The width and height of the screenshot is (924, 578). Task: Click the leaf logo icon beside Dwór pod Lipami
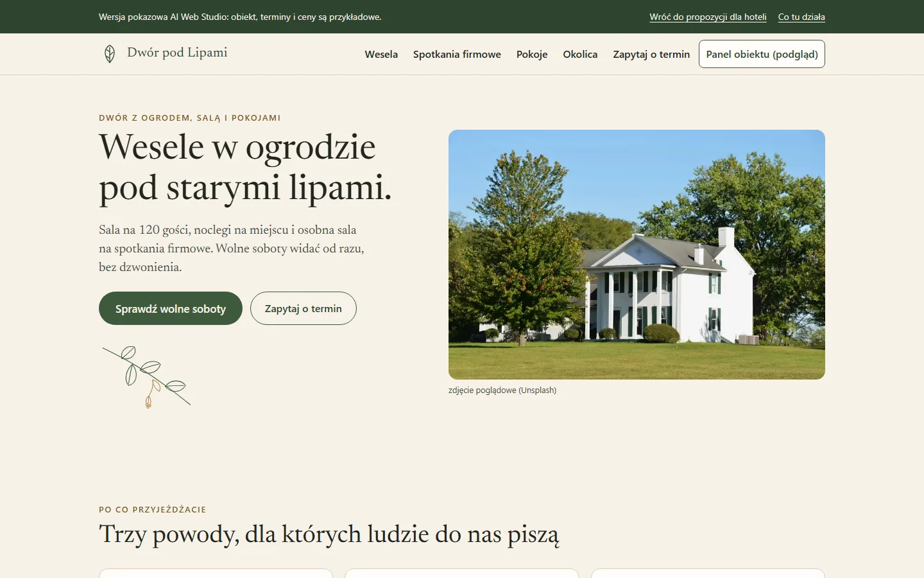110,54
